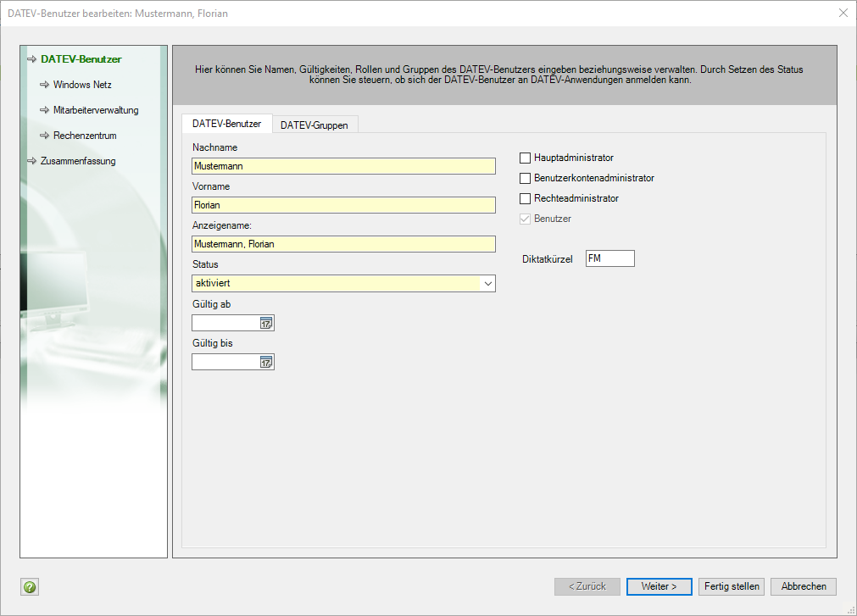This screenshot has height=616, width=857.
Task: Open the Windows Netz step in sidebar
Action: tap(82, 85)
